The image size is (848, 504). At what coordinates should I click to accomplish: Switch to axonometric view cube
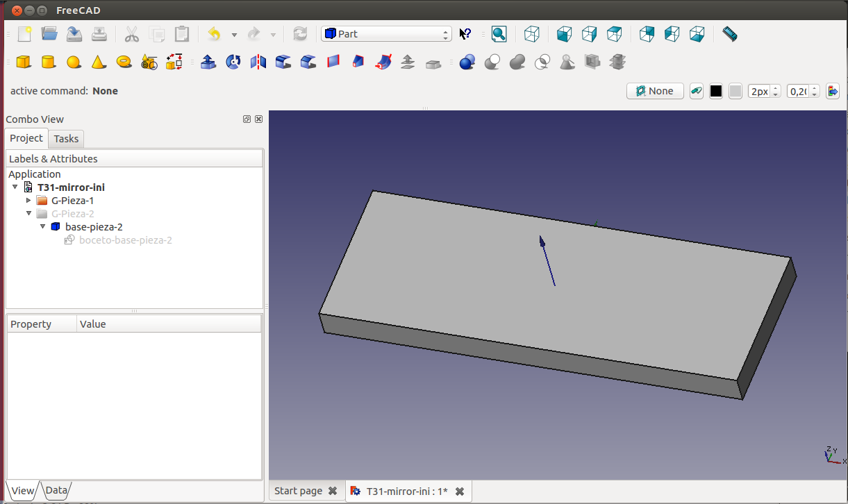click(x=531, y=34)
